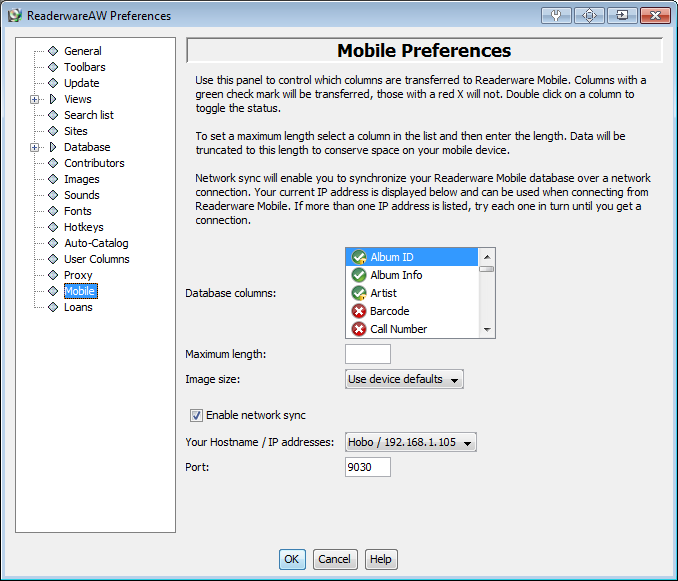Select User Columns in the tree
678x581 pixels.
[x=97, y=259]
